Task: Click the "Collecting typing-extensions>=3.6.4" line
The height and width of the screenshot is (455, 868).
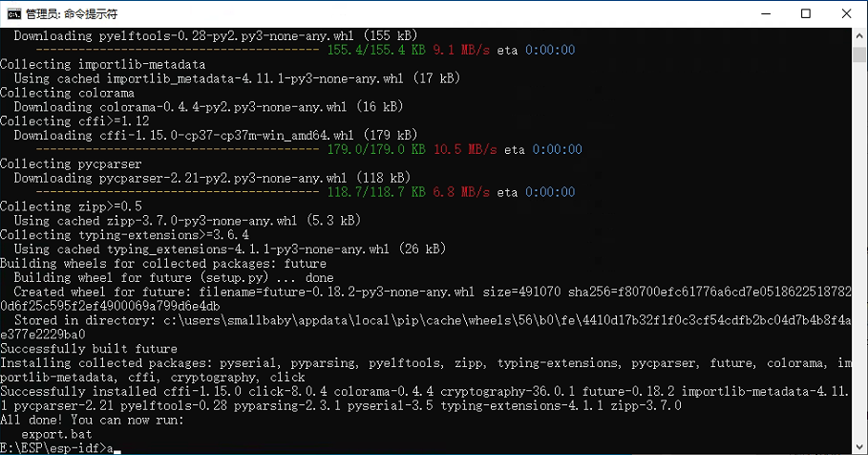Action: tap(124, 235)
